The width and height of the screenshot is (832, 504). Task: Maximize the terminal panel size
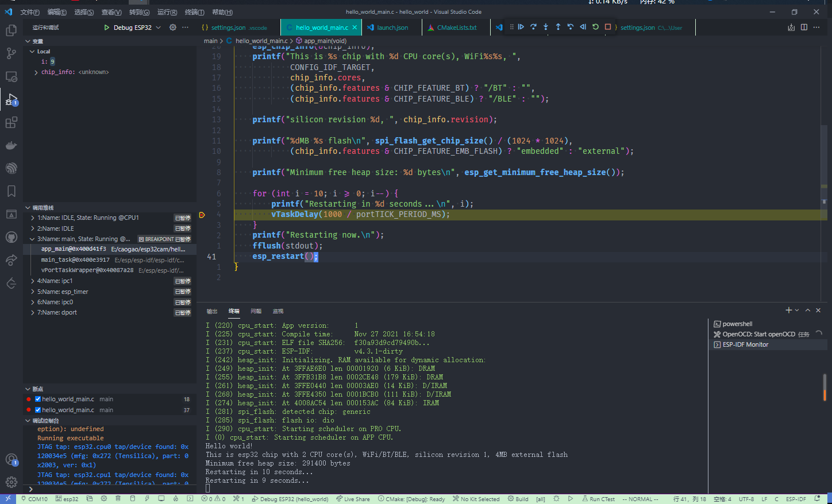pyautogui.click(x=808, y=310)
